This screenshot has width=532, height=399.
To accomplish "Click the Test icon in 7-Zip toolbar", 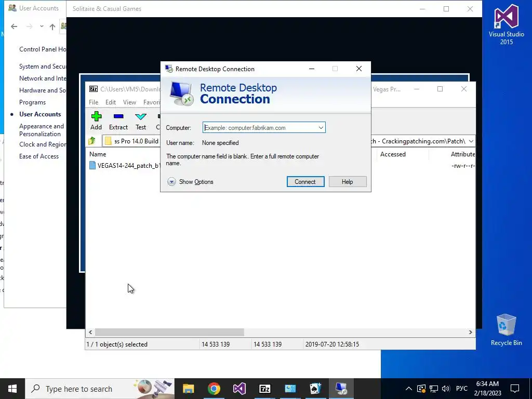I will tap(140, 121).
